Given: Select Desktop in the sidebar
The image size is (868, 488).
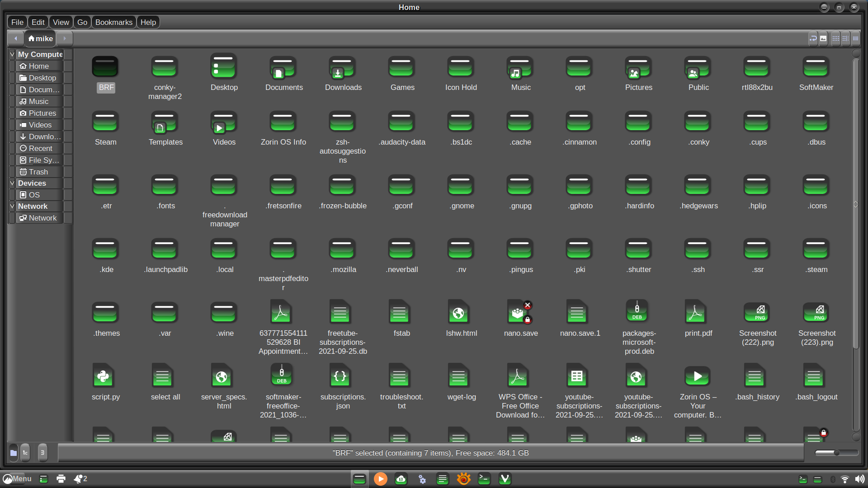Looking at the screenshot, I should click(39, 78).
